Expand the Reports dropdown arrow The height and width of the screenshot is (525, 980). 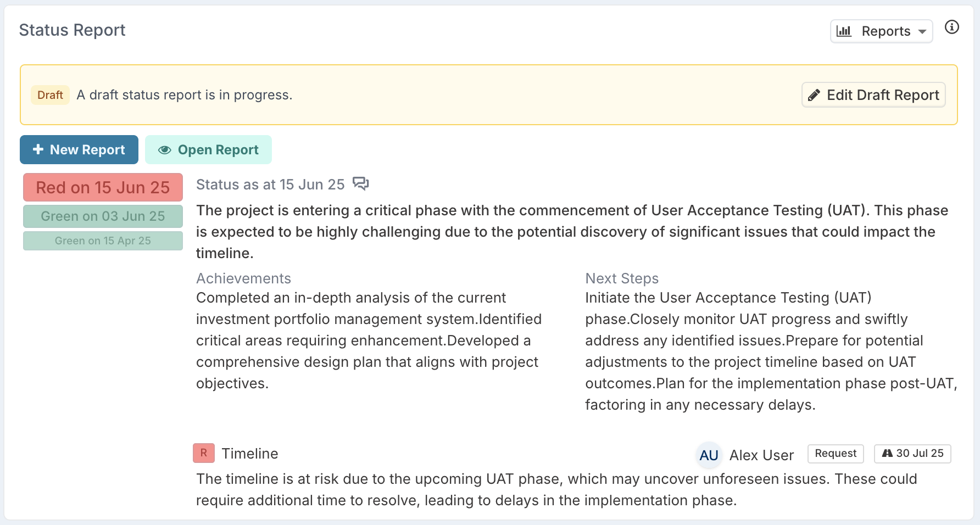click(922, 32)
